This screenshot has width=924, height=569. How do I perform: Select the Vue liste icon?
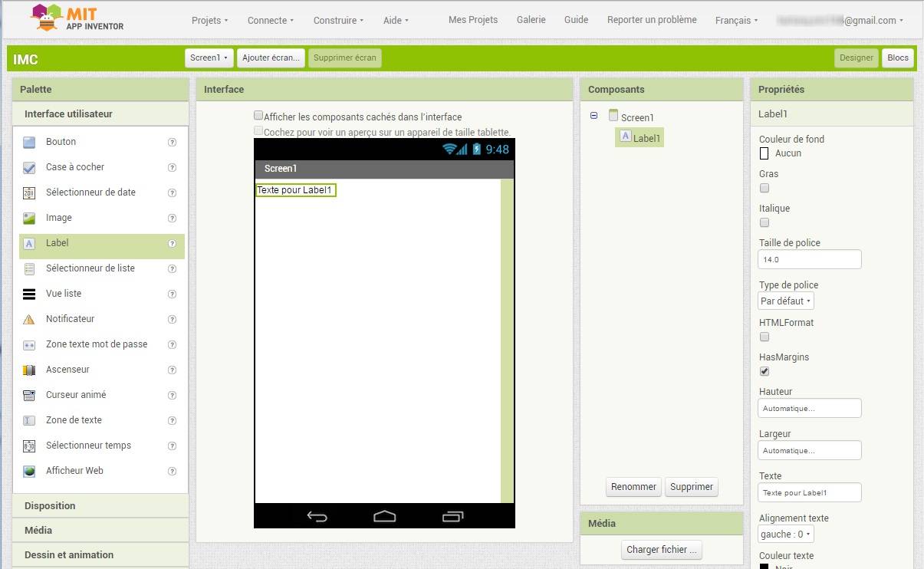pos(29,294)
